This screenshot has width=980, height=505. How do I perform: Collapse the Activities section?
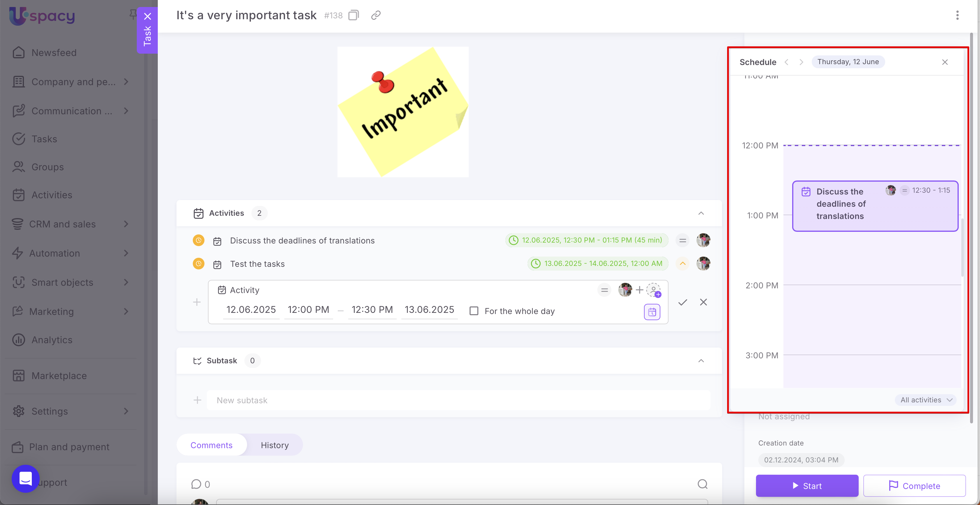(x=701, y=213)
